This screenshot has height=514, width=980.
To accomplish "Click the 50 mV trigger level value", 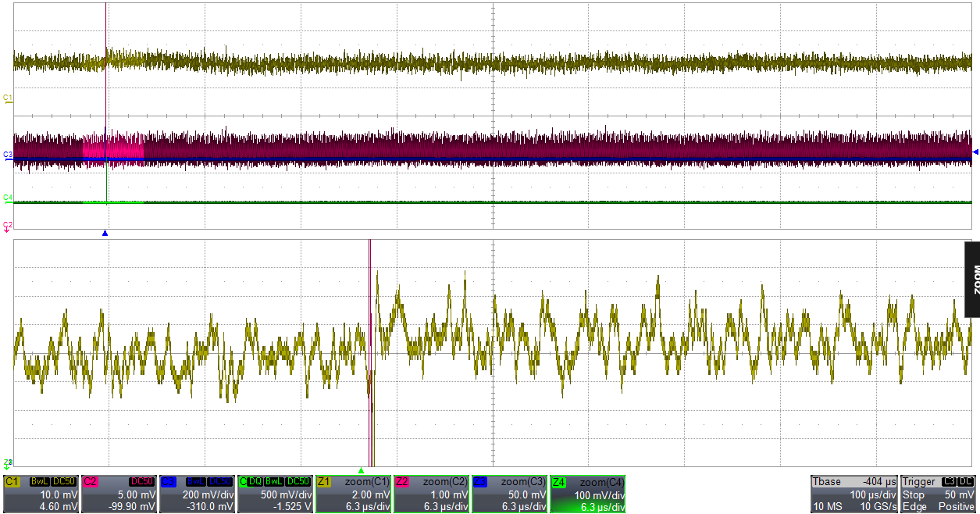I will pos(960,495).
